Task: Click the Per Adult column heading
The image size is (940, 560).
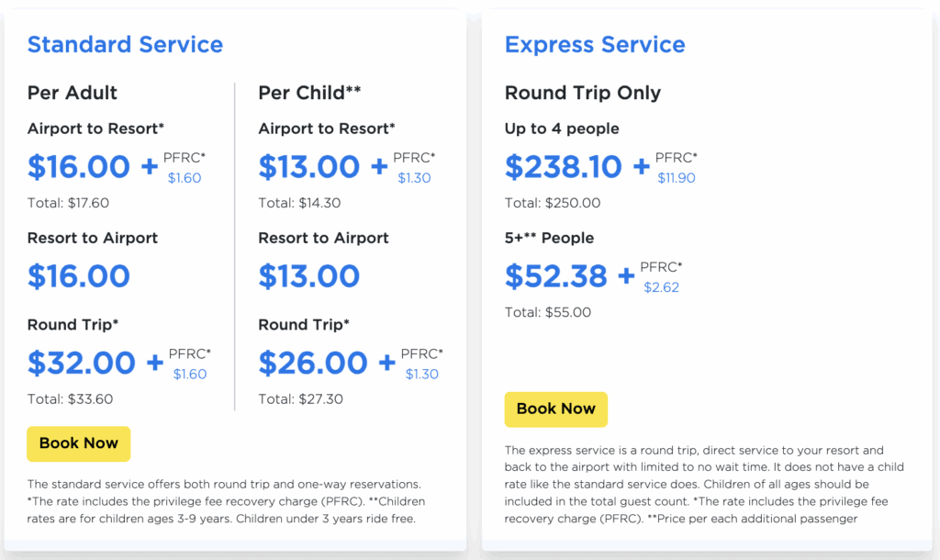Action: point(73,93)
